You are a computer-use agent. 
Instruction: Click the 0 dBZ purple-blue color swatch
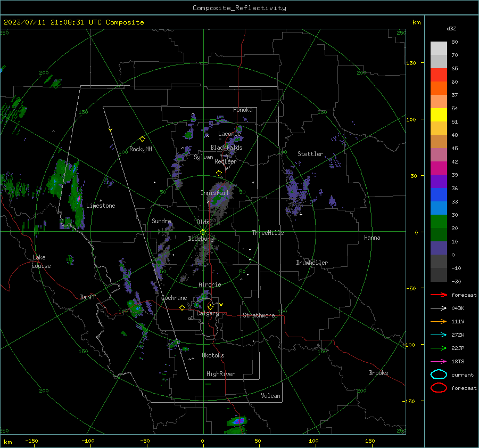[439, 248]
